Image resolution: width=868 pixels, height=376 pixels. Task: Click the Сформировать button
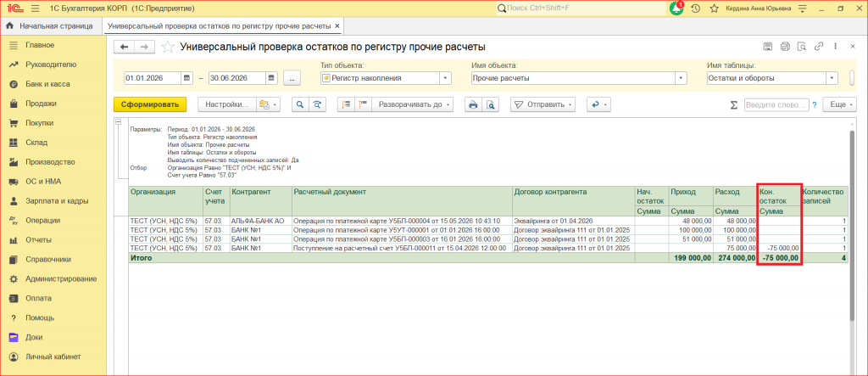tap(150, 104)
